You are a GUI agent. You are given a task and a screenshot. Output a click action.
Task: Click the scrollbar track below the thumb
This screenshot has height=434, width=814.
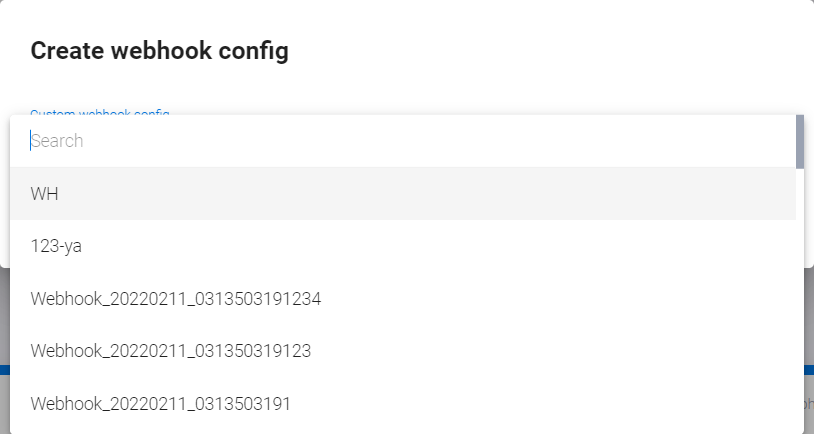pos(800,300)
